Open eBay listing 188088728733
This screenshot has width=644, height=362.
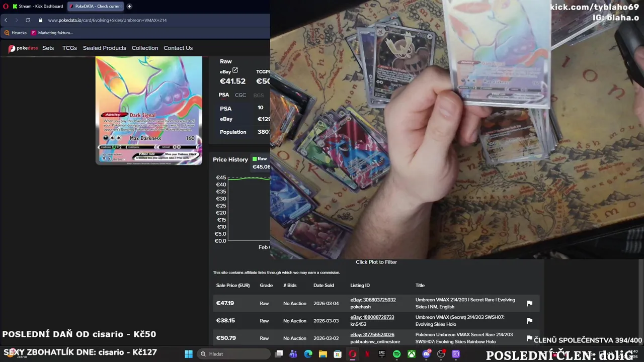click(x=372, y=317)
